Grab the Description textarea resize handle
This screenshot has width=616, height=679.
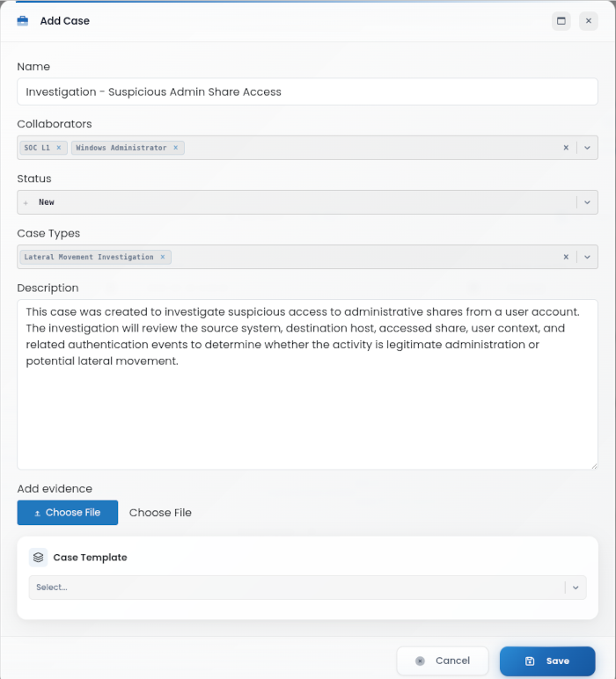click(594, 466)
